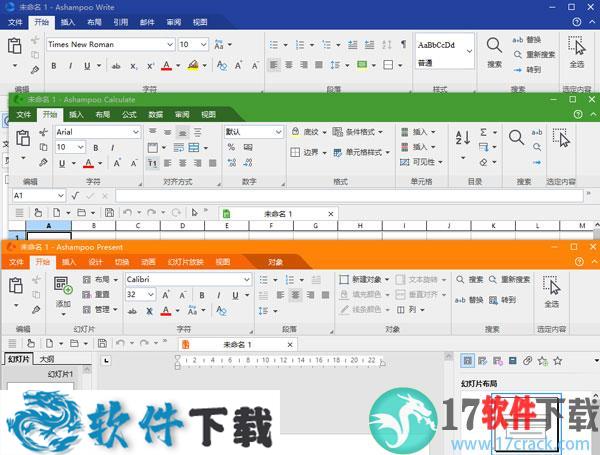
Task: Open the help icon in the Write title bar
Action: 577,22
